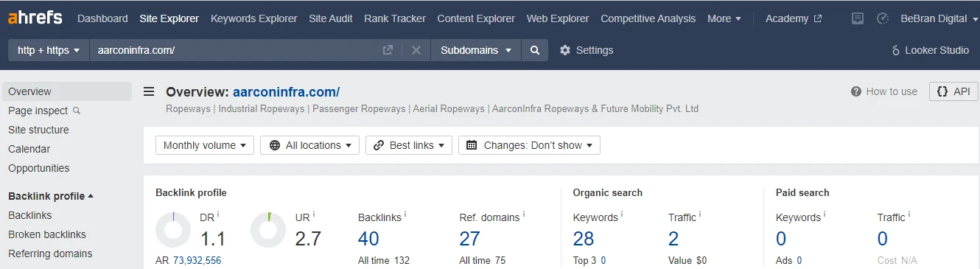Click Paid Keywords info icon

click(x=825, y=214)
